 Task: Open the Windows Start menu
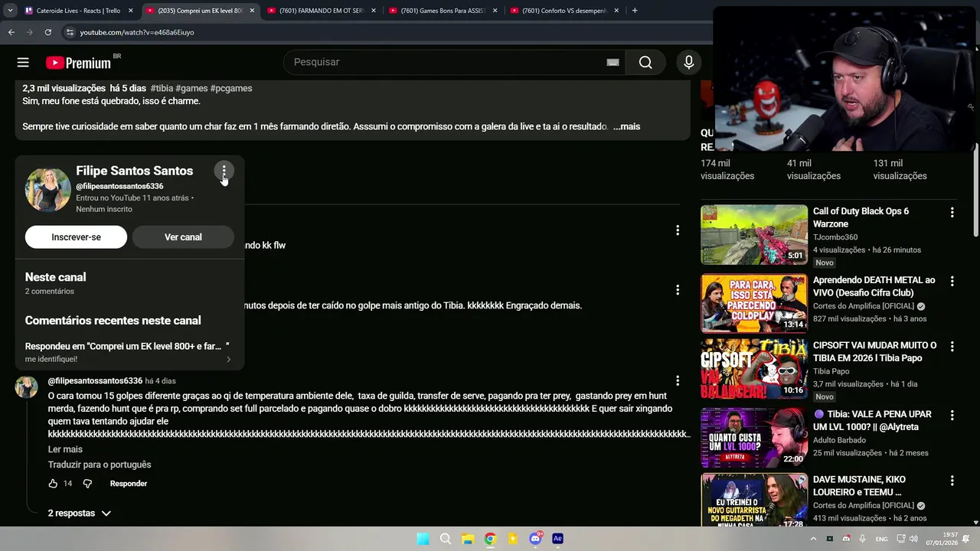423,539
